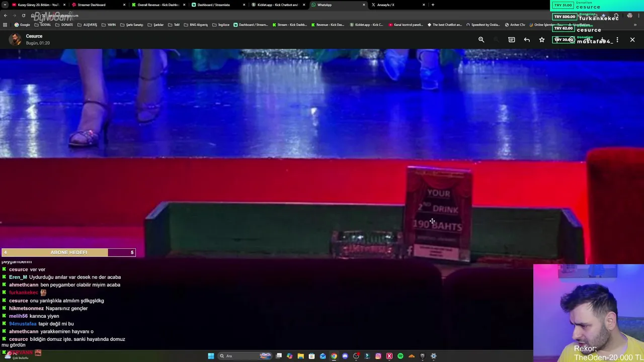
Task: Open Speedtest by Ookla bookmark
Action: [x=483, y=25]
